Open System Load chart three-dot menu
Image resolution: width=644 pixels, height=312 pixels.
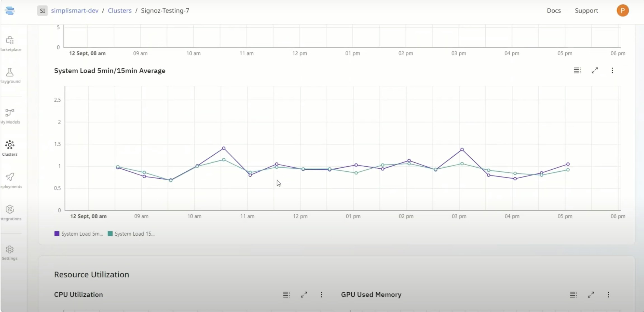click(612, 70)
